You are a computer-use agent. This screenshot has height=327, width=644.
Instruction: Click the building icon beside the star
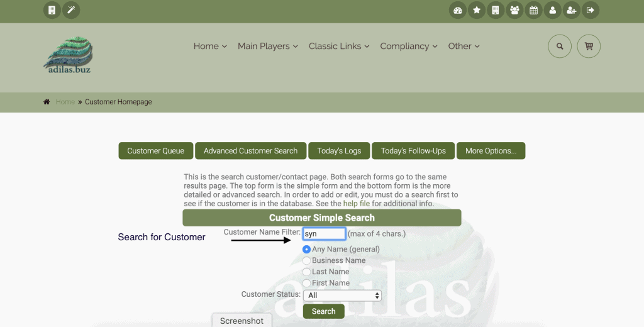pos(496,10)
